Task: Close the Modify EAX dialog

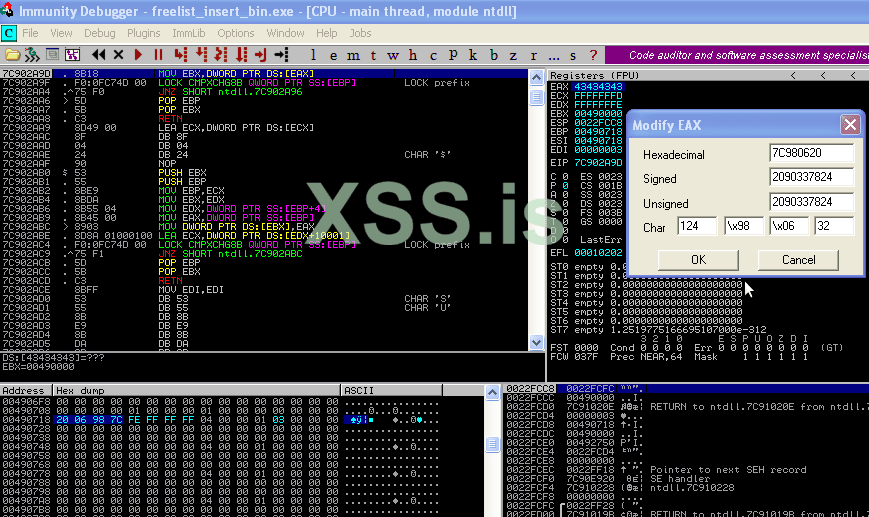Action: [849, 125]
